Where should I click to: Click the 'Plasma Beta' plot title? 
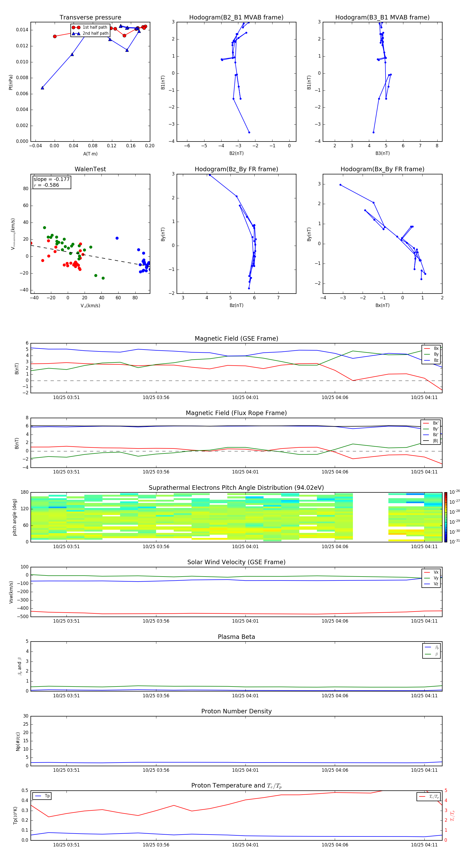click(236, 637)
